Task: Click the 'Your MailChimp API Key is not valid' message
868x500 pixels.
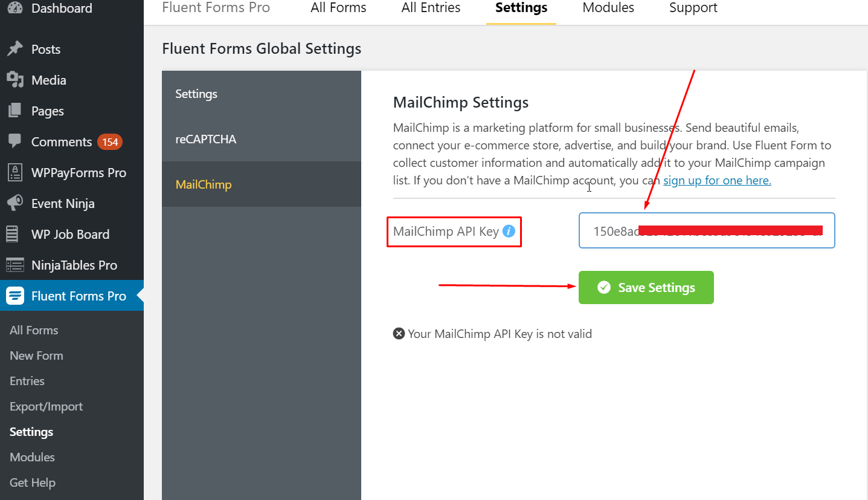Action: point(500,334)
